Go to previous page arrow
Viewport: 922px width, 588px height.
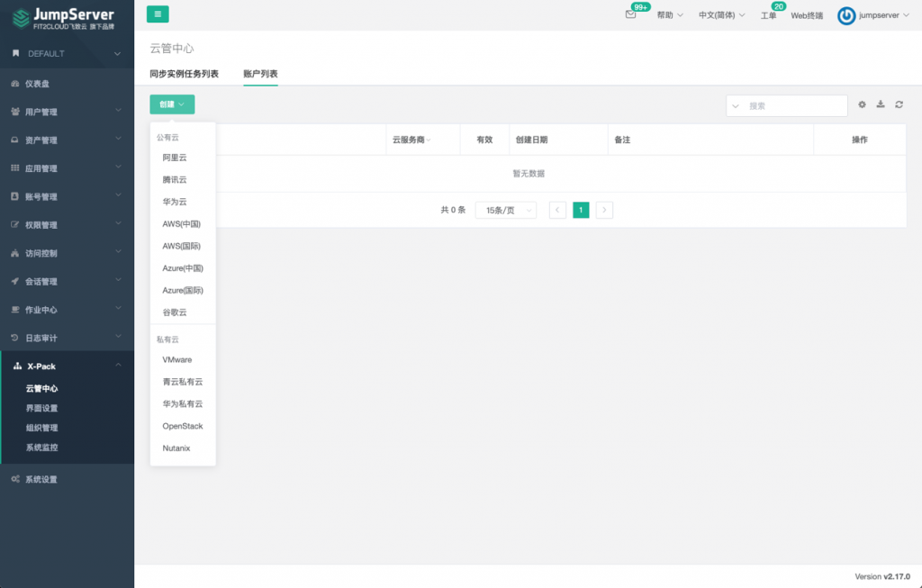[x=557, y=210]
